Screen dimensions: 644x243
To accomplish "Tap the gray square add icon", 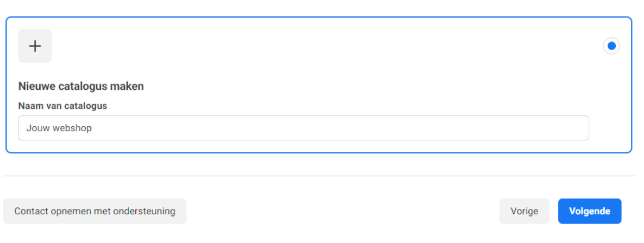I will [35, 46].
